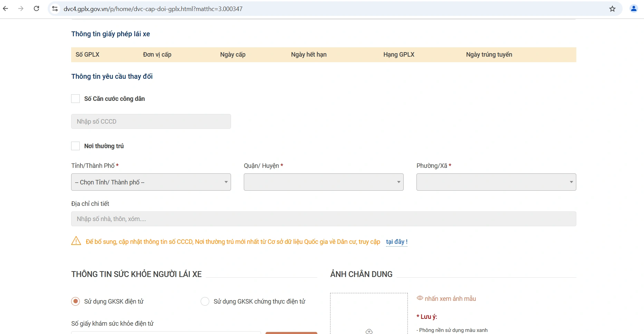
Task: Click the Số GPLX column header
Action: [x=87, y=55]
